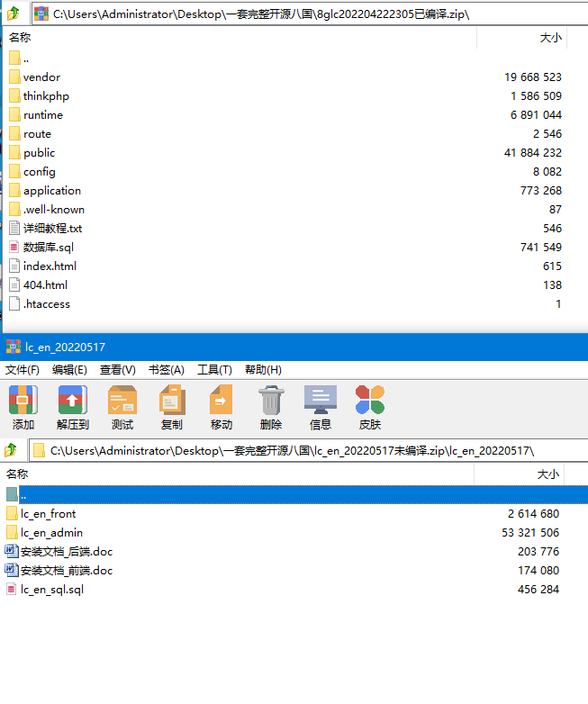This screenshot has width=588, height=704.
Task: Click the Delete (删除) trash icon
Action: 270,406
